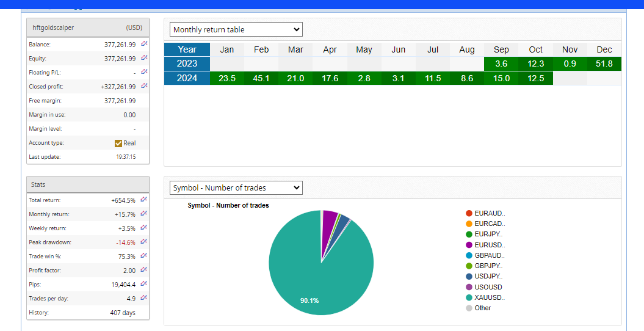The width and height of the screenshot is (644, 331).
Task: Open the Trades per day chart icon
Action: [144, 298]
